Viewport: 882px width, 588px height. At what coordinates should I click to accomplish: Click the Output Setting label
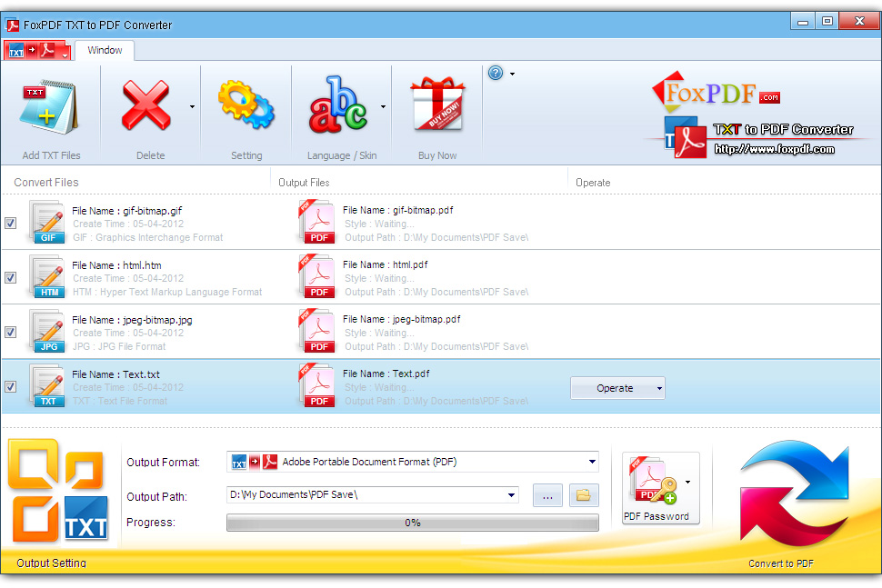coord(51,563)
